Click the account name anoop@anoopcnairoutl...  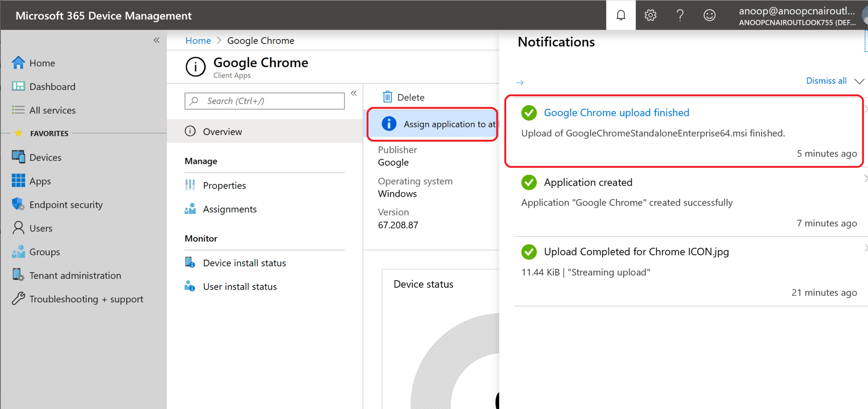coord(797,10)
